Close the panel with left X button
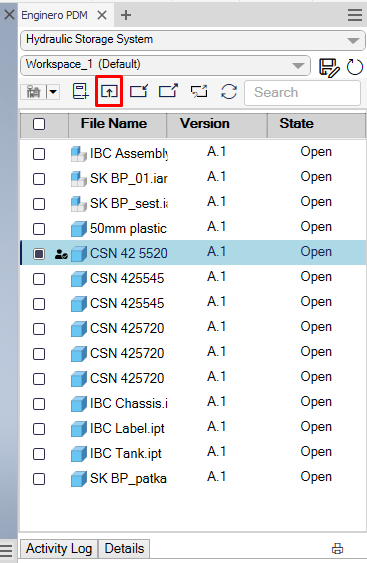This screenshot has width=367, height=563. [x=9, y=15]
